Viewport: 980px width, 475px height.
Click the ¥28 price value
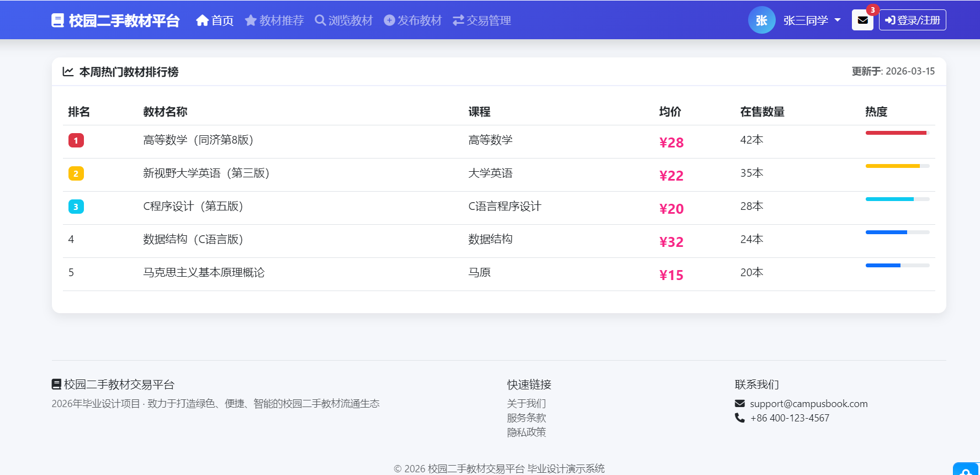pos(671,142)
